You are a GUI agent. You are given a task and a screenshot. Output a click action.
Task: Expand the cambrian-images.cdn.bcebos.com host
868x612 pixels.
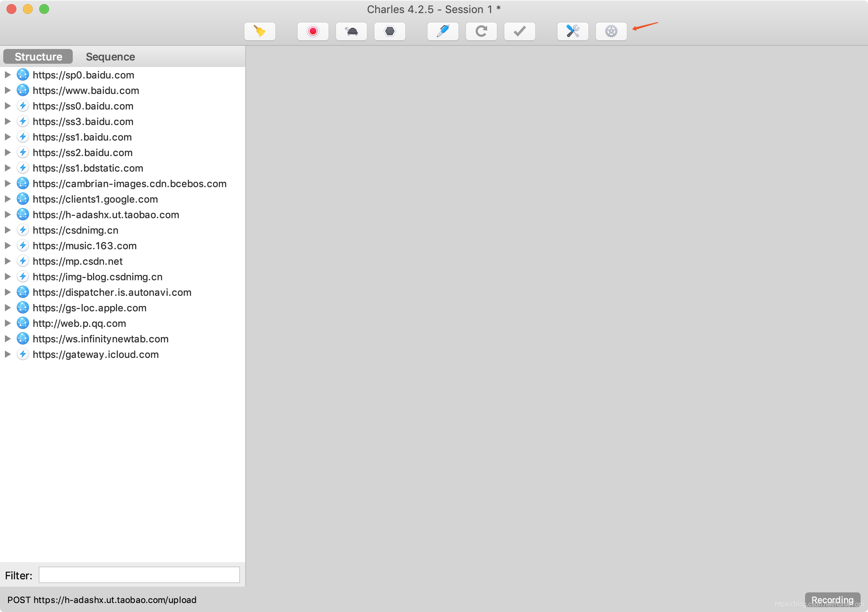[x=7, y=183]
